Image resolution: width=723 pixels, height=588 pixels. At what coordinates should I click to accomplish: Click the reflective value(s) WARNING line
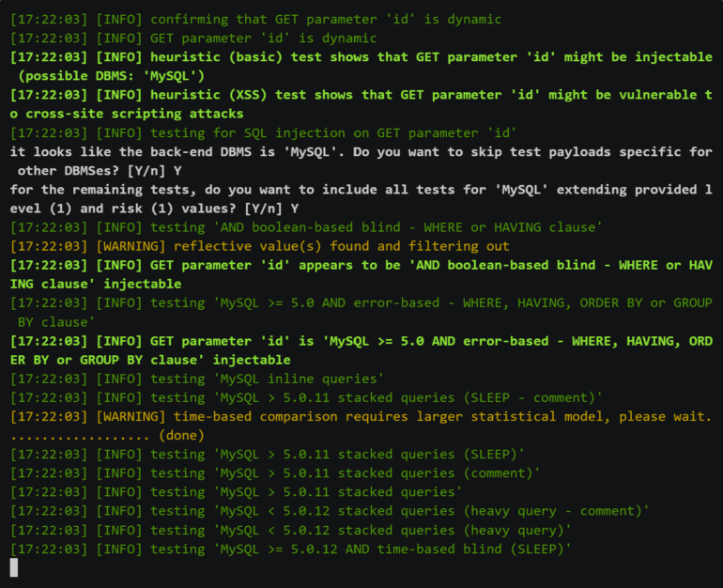[260, 246]
